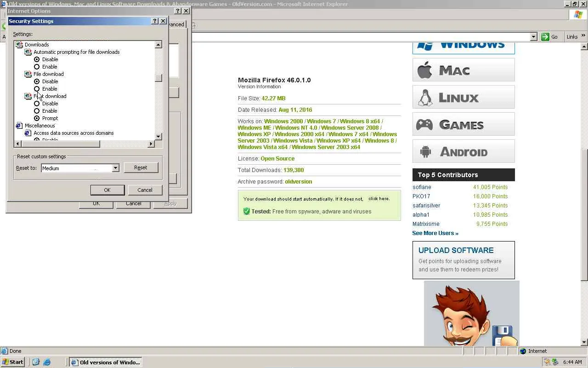The image size is (588, 368).
Task: Click the icon next to File download
Action: click(x=28, y=74)
